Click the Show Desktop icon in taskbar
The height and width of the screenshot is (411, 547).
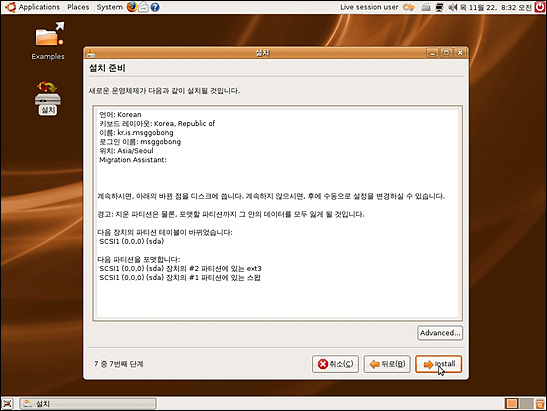click(8, 404)
